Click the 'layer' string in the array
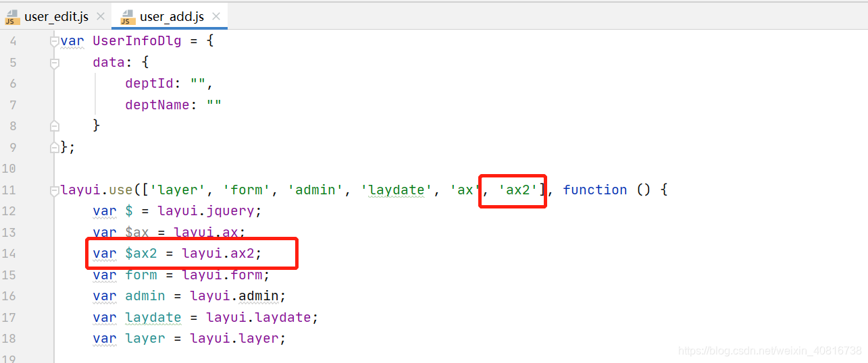This screenshot has width=868, height=363. pyautogui.click(x=181, y=190)
